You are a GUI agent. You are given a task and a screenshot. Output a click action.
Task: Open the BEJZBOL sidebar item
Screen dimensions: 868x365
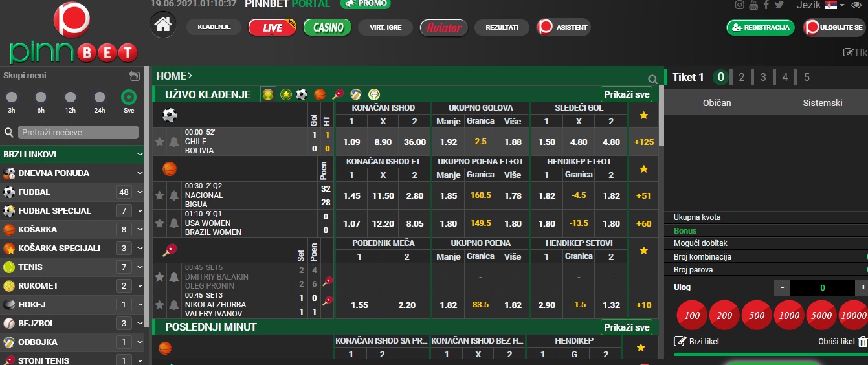coord(73,324)
